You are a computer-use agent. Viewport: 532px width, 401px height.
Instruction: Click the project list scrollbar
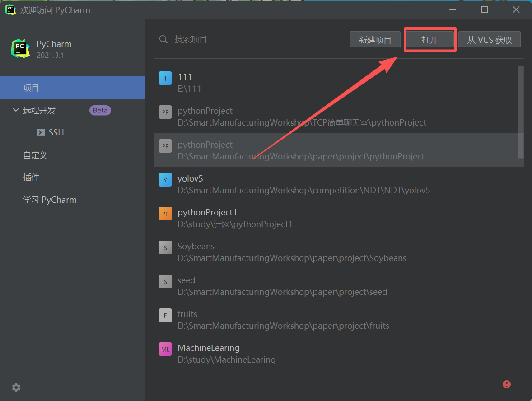click(521, 112)
